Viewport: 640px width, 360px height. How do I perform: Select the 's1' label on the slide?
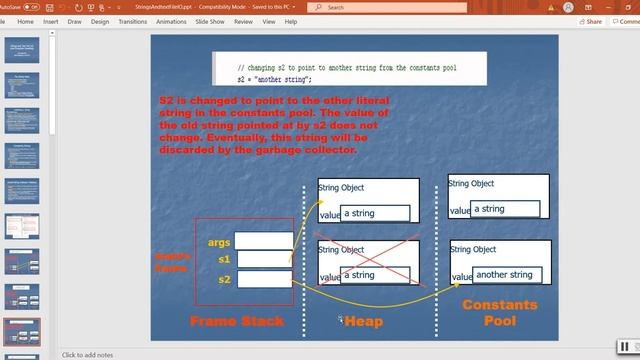[224, 259]
